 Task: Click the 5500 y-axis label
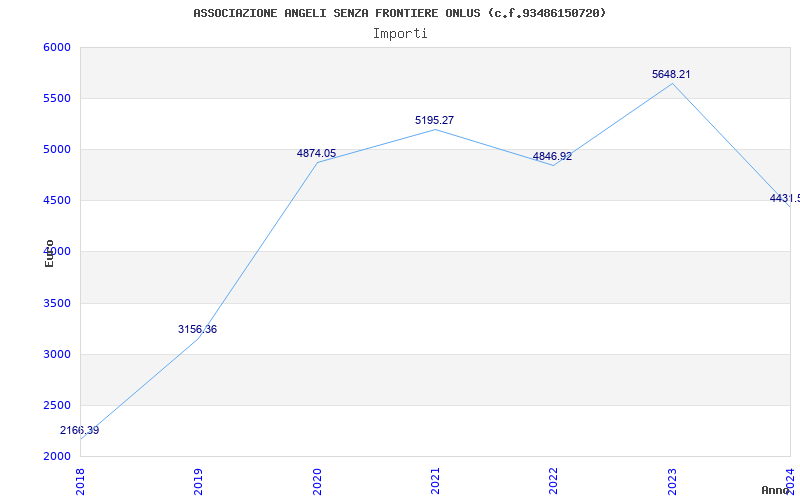(x=57, y=98)
